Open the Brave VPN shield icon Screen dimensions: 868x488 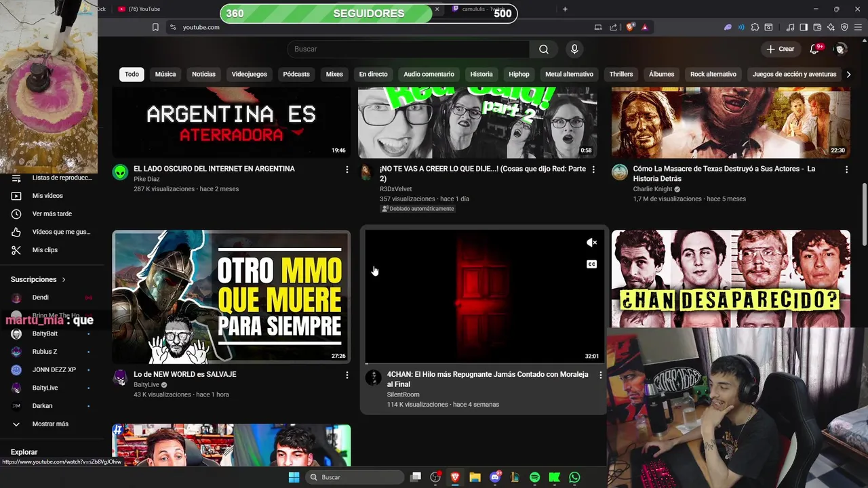tap(844, 27)
